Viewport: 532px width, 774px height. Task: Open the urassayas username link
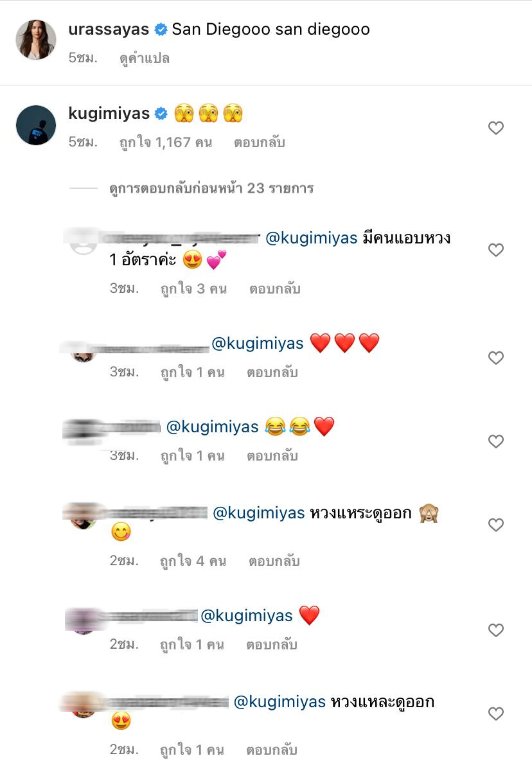[109, 29]
